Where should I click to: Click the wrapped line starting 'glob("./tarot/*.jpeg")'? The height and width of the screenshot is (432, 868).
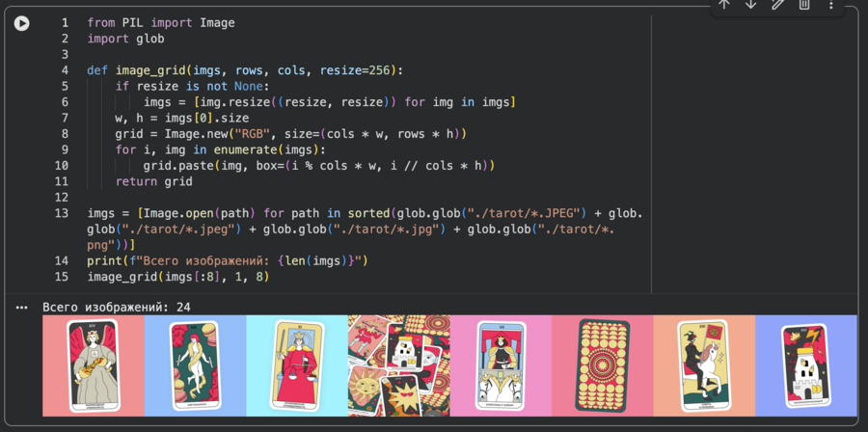point(351,229)
